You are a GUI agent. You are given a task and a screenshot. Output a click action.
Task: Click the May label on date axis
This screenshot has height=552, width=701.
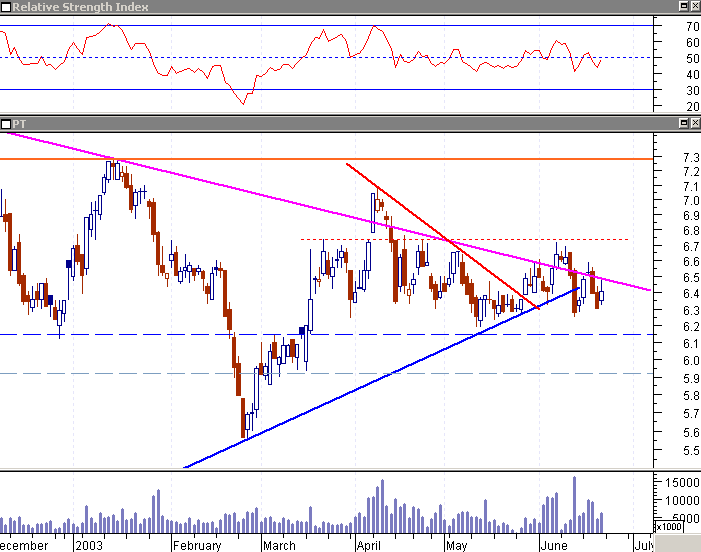tap(456, 545)
